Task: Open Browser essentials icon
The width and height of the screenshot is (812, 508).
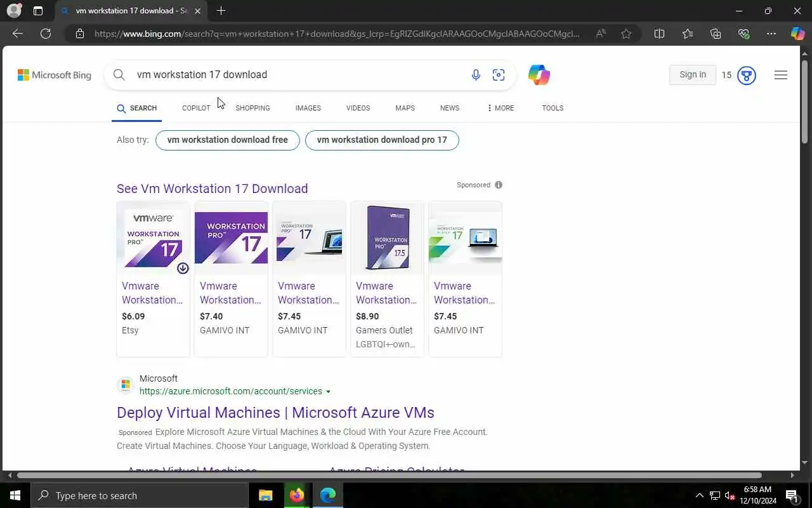Action: [x=743, y=34]
